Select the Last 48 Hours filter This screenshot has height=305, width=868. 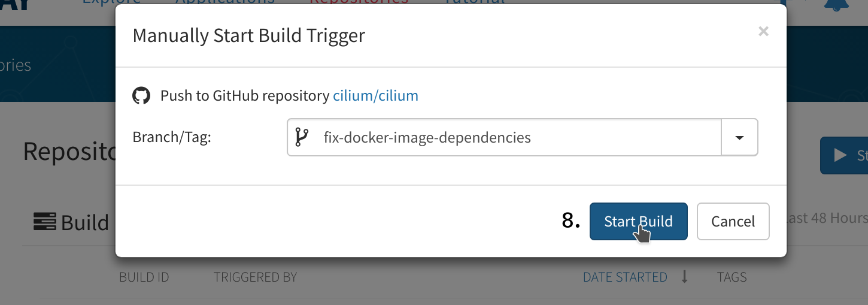click(827, 218)
